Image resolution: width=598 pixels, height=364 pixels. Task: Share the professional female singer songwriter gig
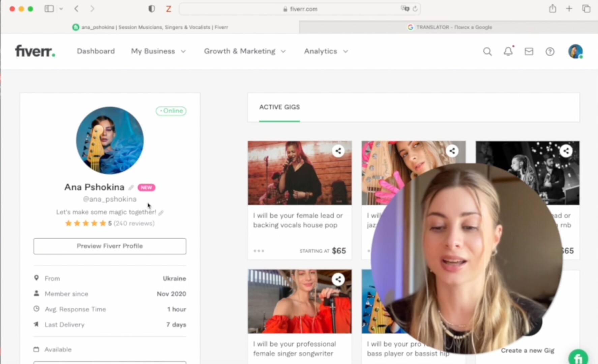[338, 279]
